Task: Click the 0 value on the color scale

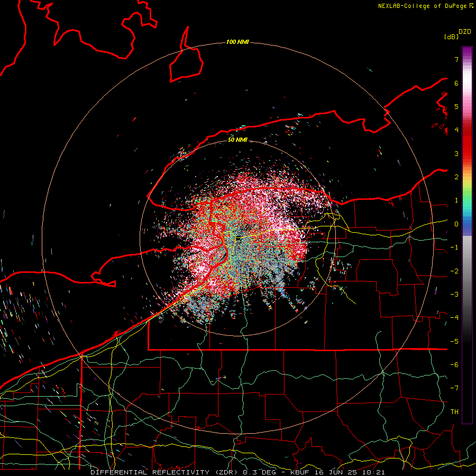Action: [x=456, y=224]
